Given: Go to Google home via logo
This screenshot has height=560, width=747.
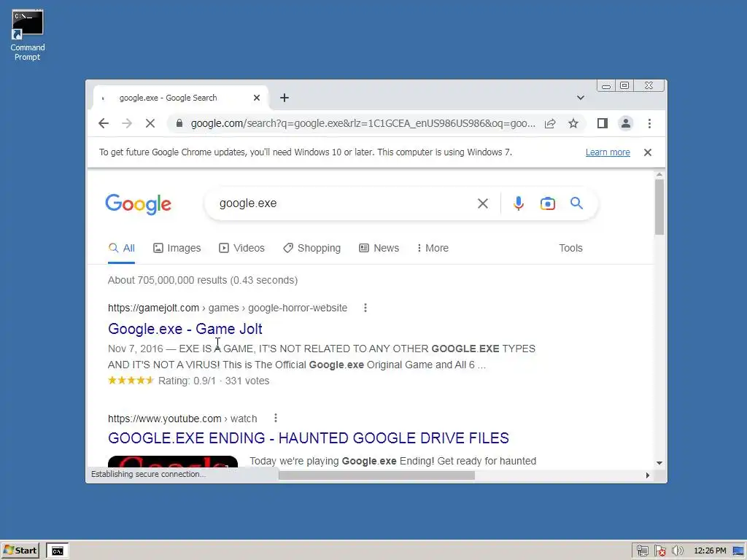Looking at the screenshot, I should (x=138, y=204).
